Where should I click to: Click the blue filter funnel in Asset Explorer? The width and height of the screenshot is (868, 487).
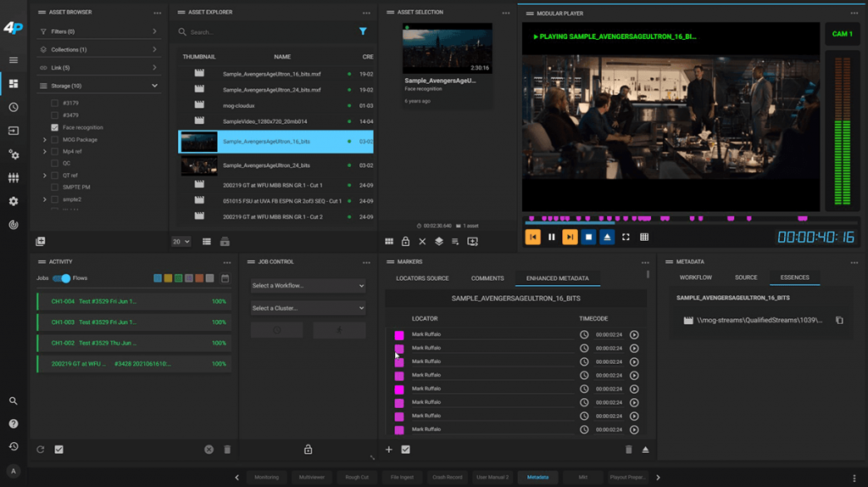[x=363, y=32]
